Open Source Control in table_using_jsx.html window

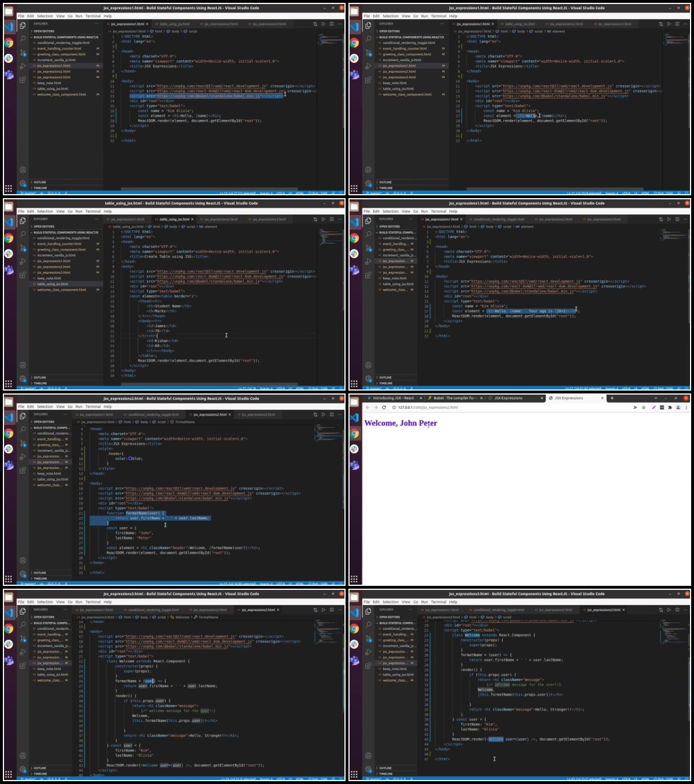[x=23, y=248]
